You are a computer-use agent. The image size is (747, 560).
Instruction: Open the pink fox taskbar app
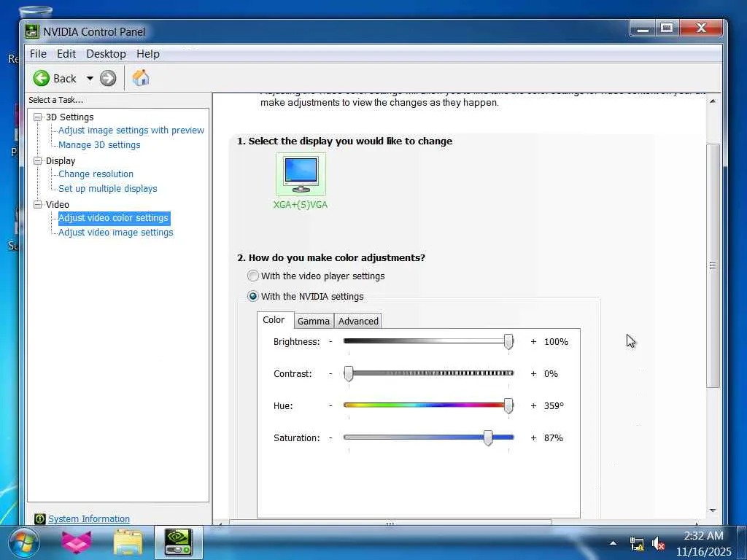coord(76,542)
